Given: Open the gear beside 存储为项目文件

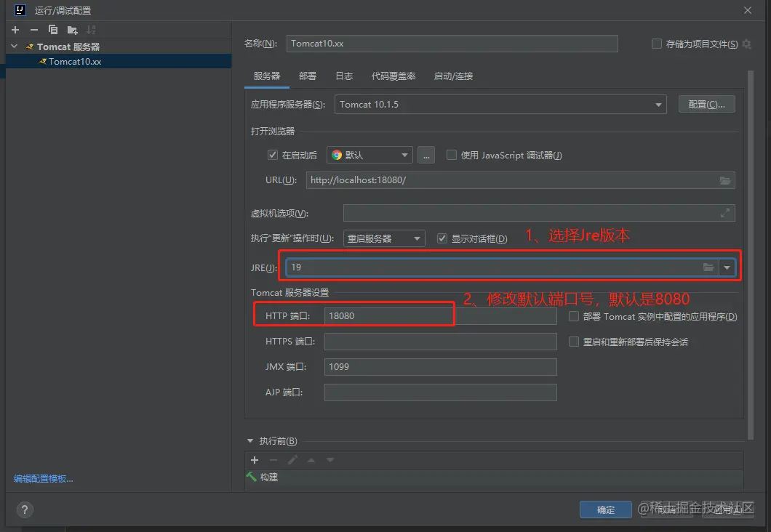Looking at the screenshot, I should coord(746,44).
